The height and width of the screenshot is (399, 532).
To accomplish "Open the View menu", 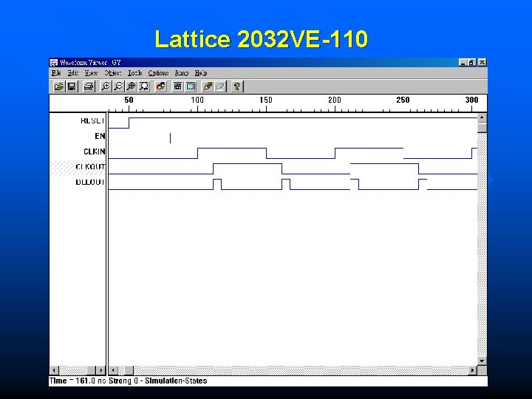I will (x=91, y=73).
